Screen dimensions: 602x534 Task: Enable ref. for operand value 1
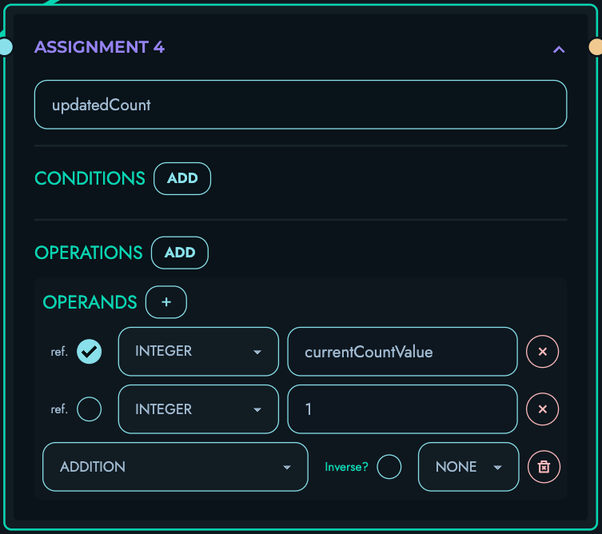pyautogui.click(x=89, y=409)
